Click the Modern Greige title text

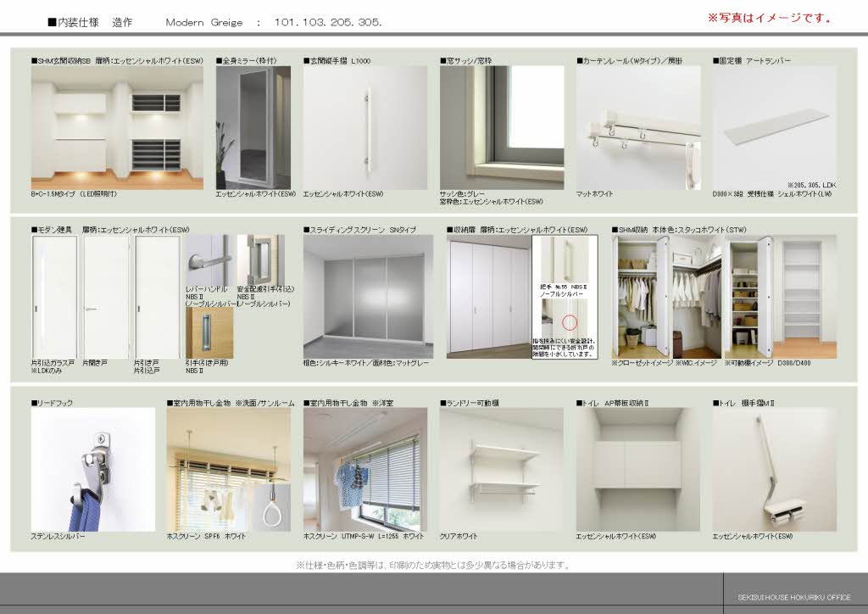(203, 23)
